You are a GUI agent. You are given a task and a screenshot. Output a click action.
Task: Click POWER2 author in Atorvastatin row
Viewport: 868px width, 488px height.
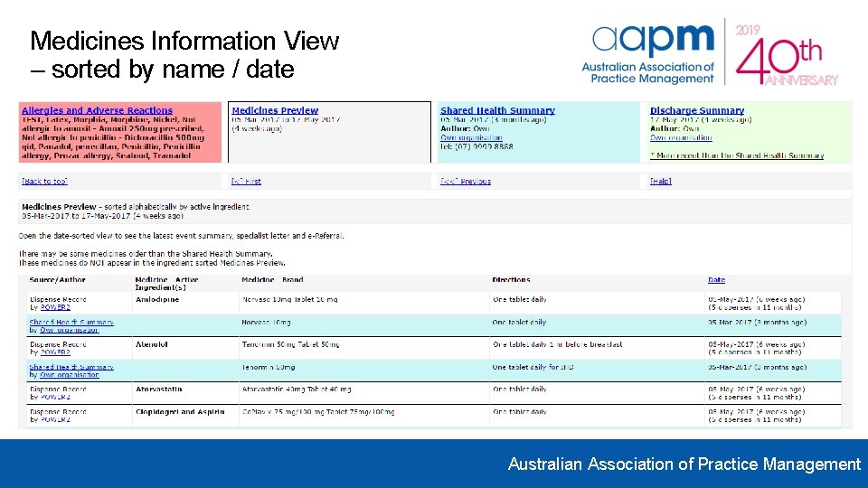click(55, 397)
